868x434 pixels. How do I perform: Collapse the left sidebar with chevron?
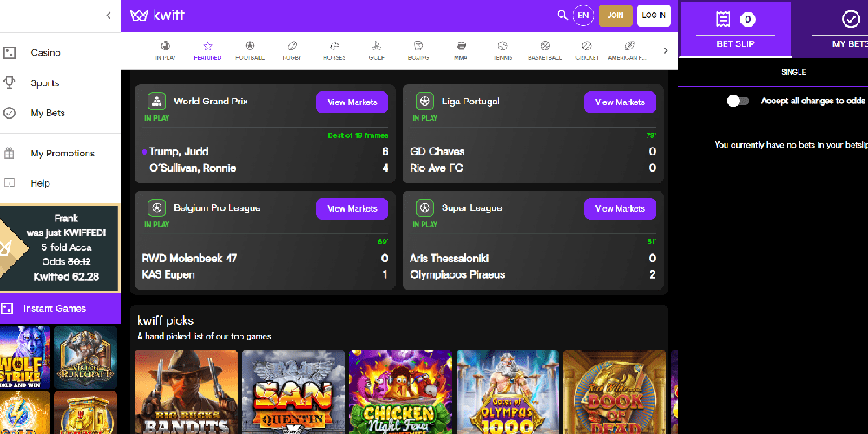[108, 16]
